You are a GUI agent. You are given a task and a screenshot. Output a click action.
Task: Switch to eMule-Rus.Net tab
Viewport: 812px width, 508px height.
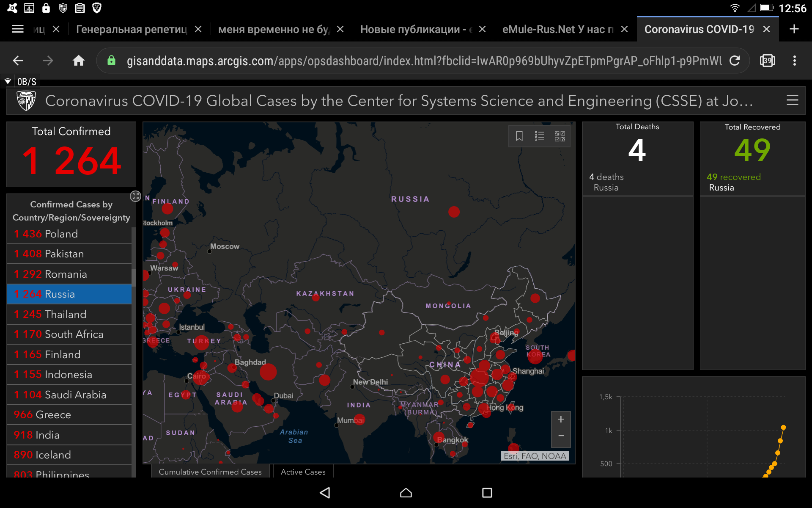coord(558,29)
